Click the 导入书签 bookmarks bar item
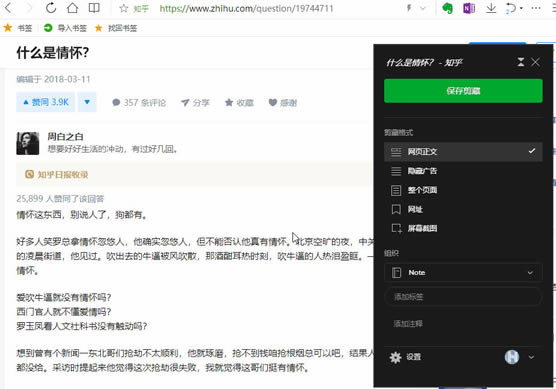Image resolution: width=556 pixels, height=389 pixels. click(x=65, y=28)
